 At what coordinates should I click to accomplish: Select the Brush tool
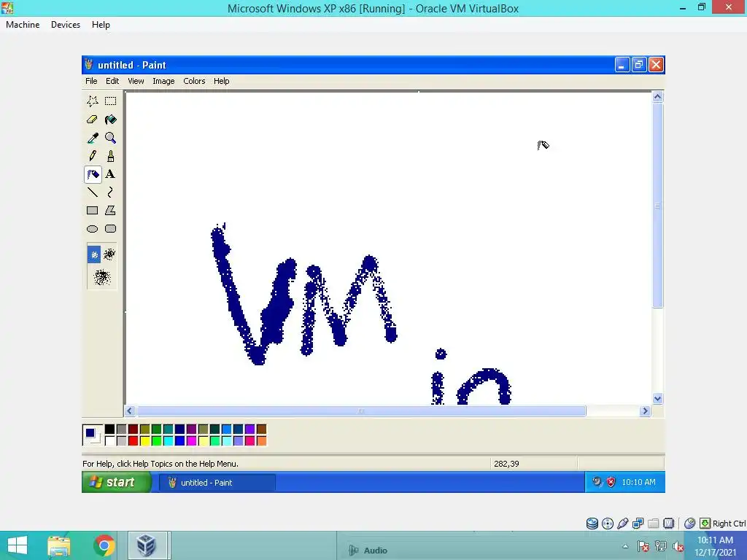[111, 156]
